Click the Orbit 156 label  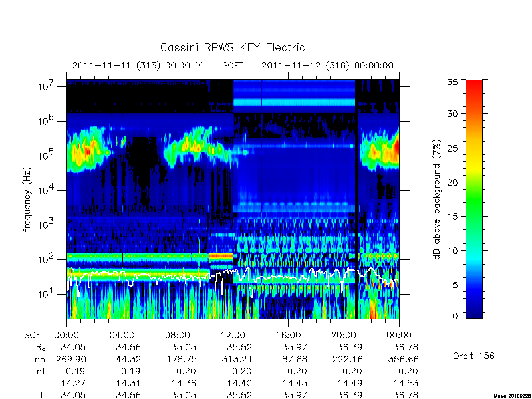click(473, 356)
